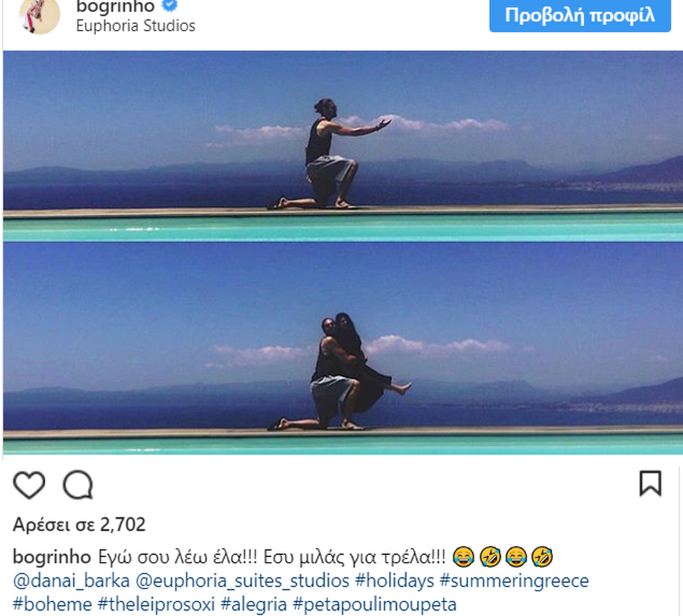Open the #boheme hashtag

click(x=52, y=604)
